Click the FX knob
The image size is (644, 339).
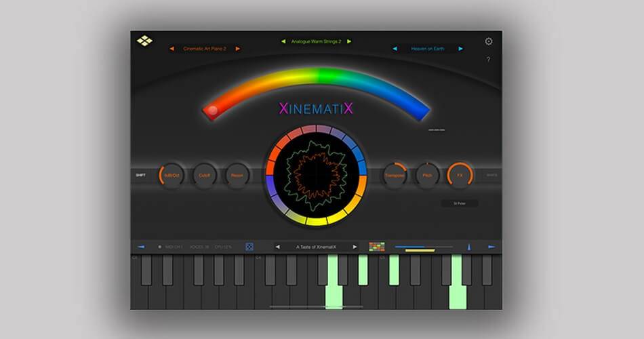click(460, 176)
